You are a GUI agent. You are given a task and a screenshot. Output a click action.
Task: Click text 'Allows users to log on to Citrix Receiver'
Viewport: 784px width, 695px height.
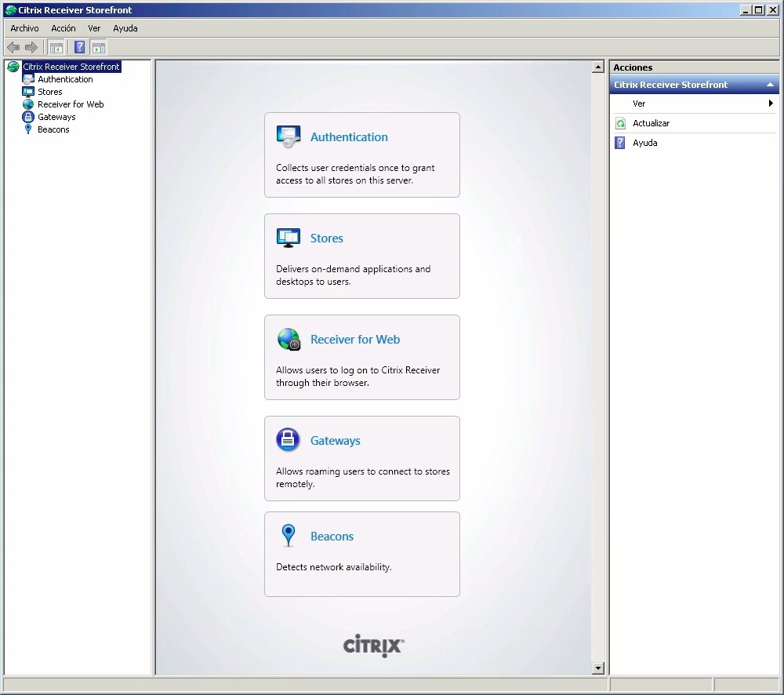[358, 370]
